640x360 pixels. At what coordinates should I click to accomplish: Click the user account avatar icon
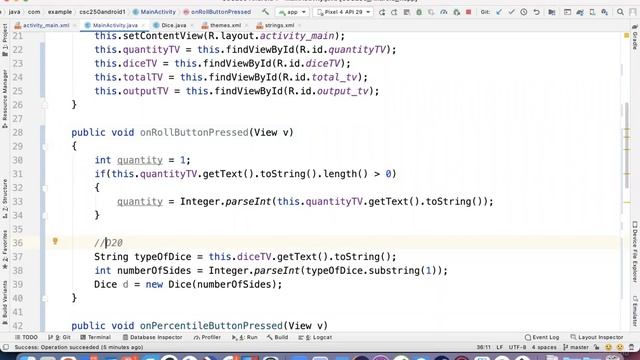click(x=633, y=12)
